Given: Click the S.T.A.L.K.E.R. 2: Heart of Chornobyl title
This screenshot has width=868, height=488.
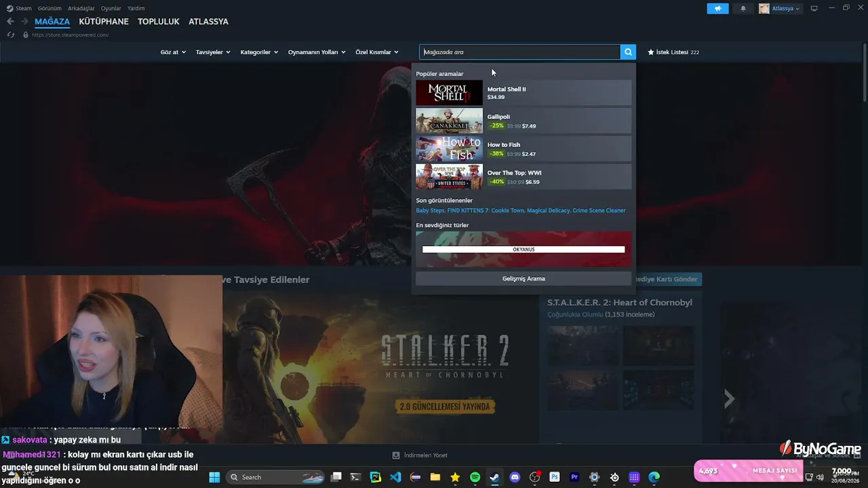Looking at the screenshot, I should (620, 302).
